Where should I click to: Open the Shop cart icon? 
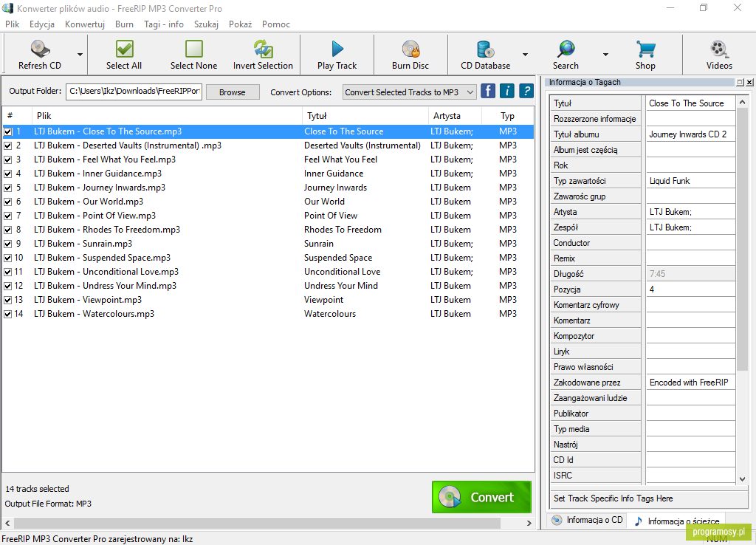click(x=645, y=49)
